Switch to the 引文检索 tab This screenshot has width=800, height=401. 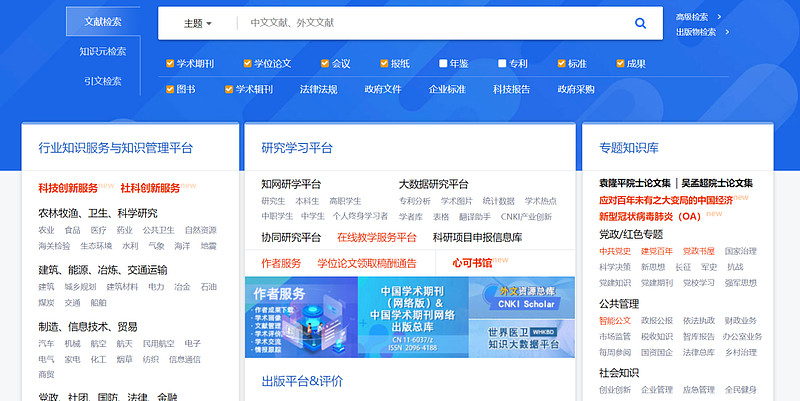tap(103, 81)
